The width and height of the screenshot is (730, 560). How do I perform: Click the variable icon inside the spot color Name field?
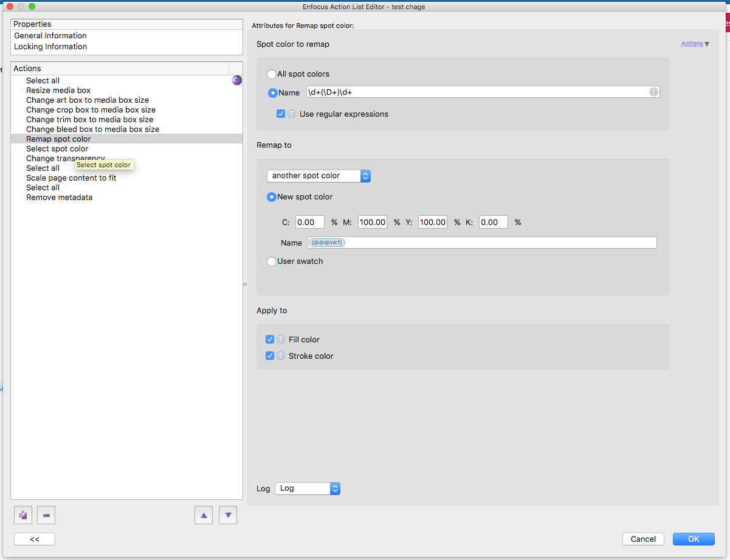pos(653,92)
